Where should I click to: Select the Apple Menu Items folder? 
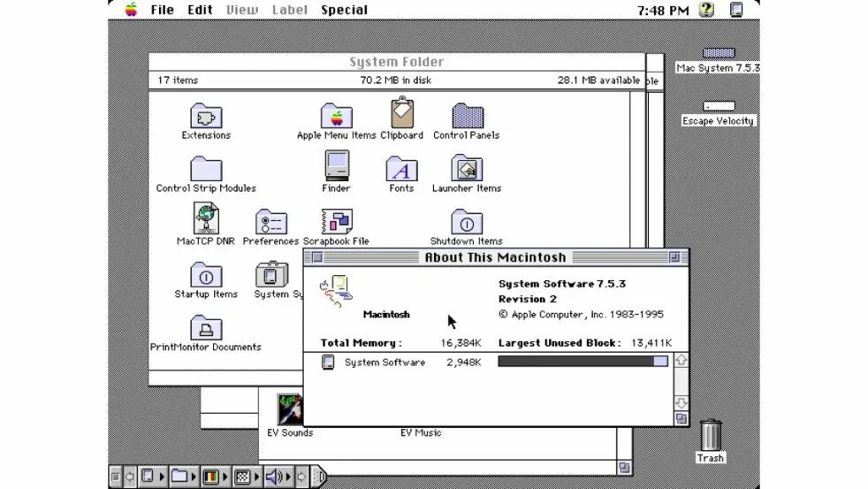(336, 116)
